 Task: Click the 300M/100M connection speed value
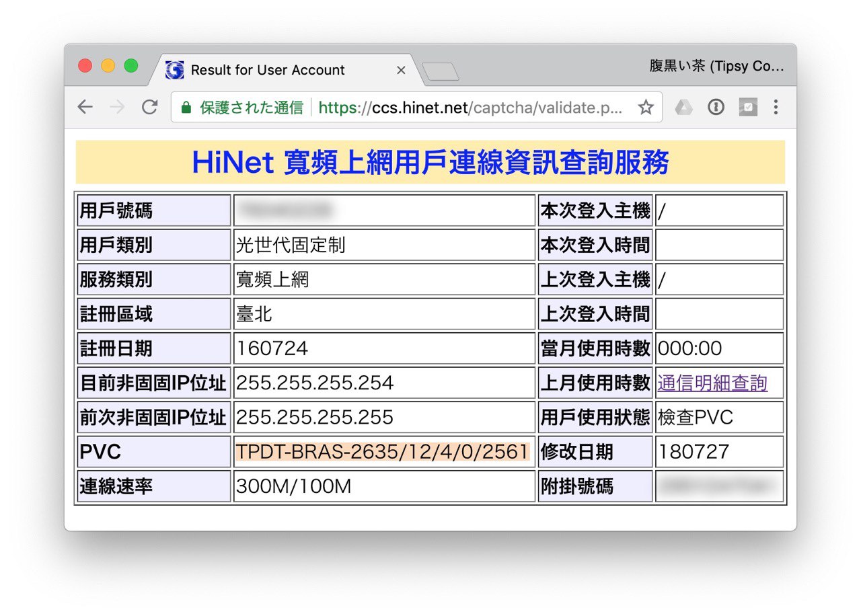pyautogui.click(x=293, y=486)
